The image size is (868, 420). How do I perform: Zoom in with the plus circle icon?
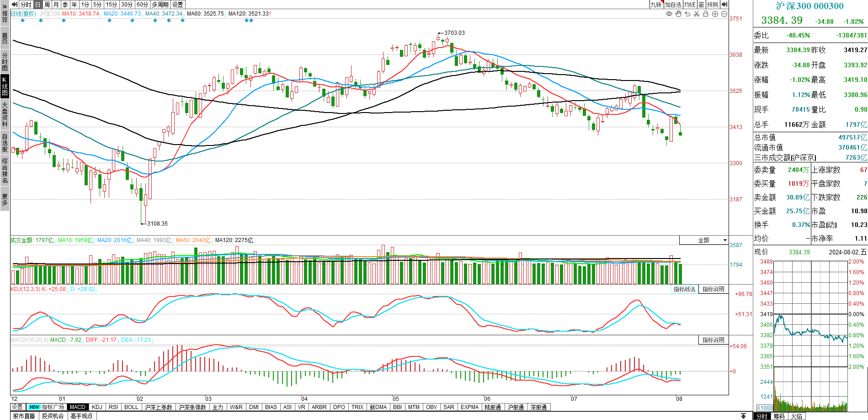coord(715,14)
